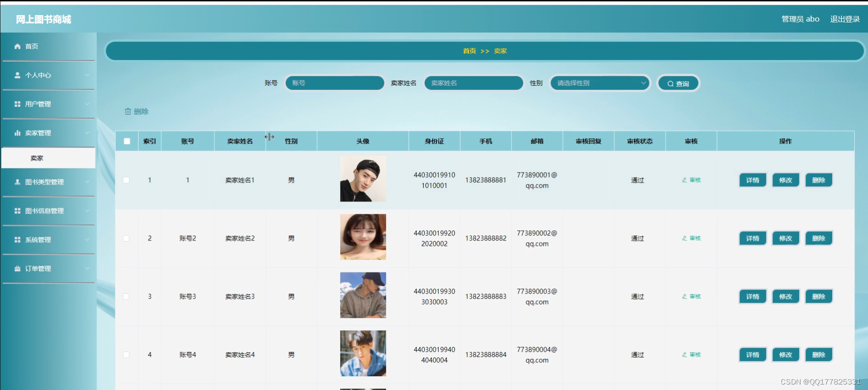The width and height of the screenshot is (868, 390).
Task: Expand 订单管理 using its chevron arrow
Action: coord(87,269)
